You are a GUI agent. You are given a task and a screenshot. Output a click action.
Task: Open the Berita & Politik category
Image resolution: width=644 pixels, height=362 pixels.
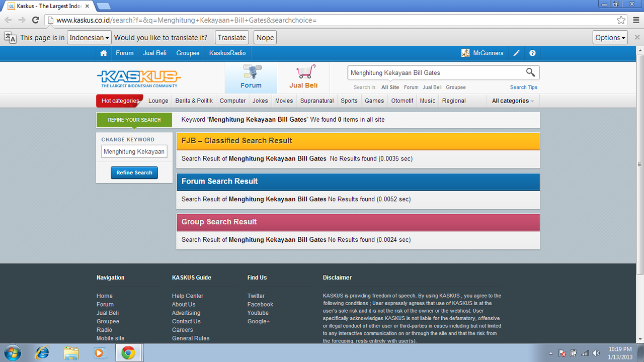coord(194,101)
